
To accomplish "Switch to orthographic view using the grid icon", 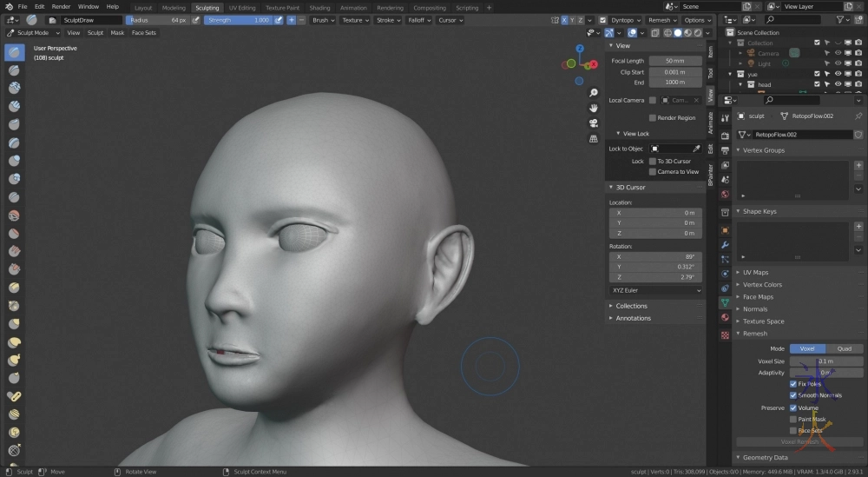I will coord(594,137).
